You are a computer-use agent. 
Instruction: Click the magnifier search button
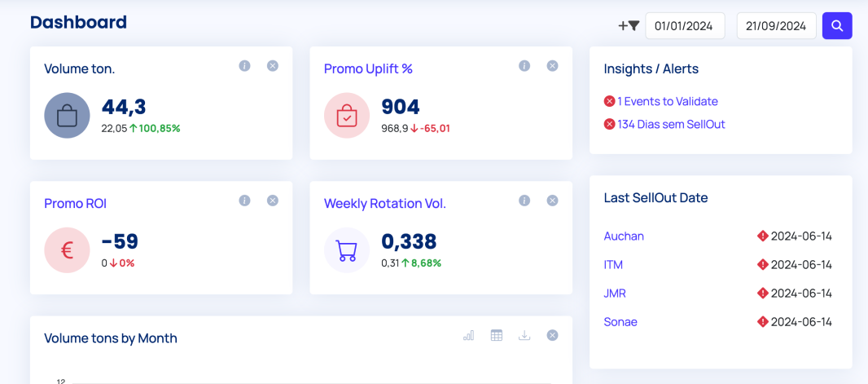(837, 26)
